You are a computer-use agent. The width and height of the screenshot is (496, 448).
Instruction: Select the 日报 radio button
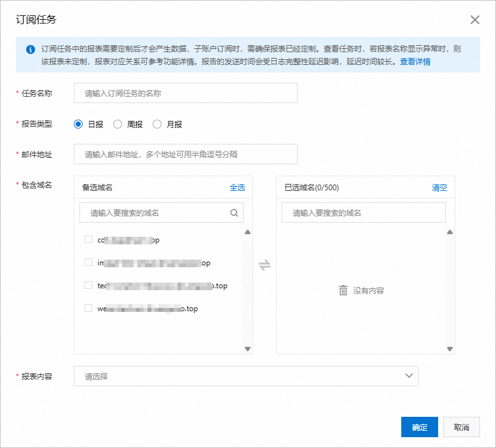click(x=78, y=124)
